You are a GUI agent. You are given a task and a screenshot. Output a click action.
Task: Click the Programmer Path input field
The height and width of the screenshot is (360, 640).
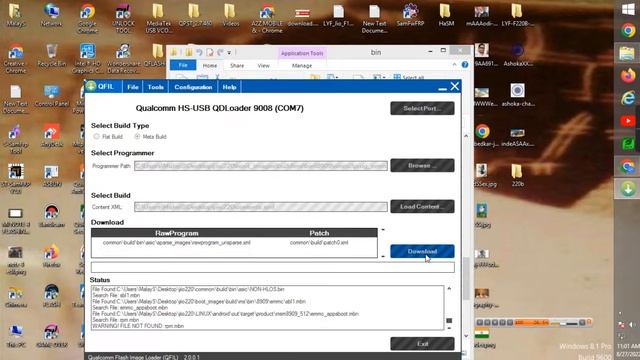click(261, 166)
